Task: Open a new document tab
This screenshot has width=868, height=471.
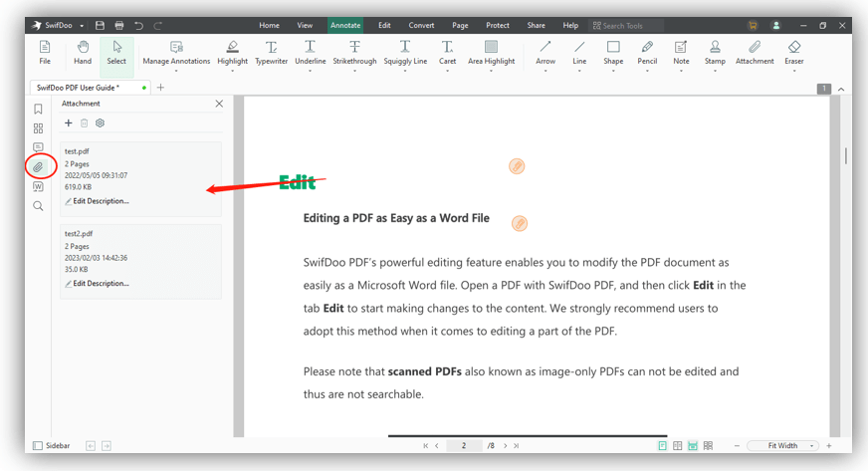Action: coord(160,88)
